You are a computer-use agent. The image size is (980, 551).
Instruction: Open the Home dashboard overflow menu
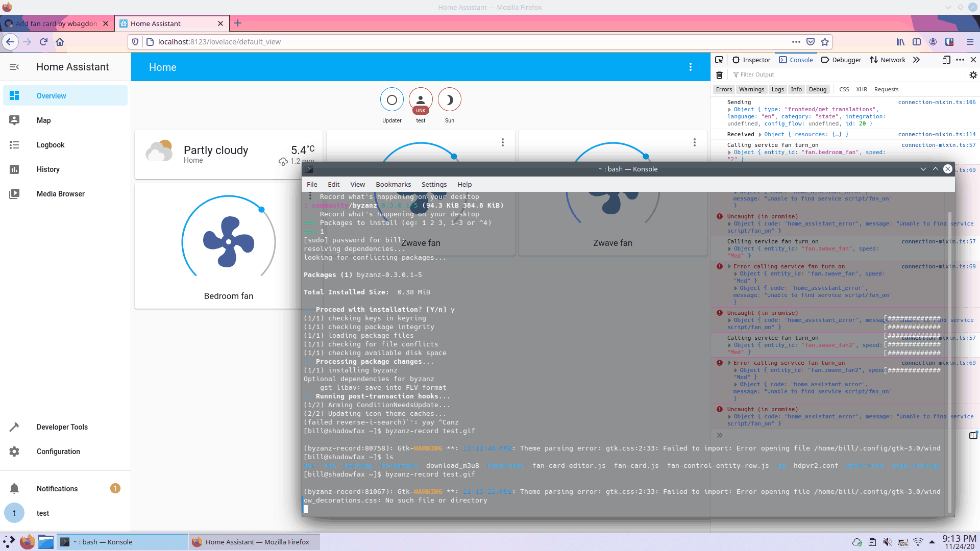pos(691,67)
